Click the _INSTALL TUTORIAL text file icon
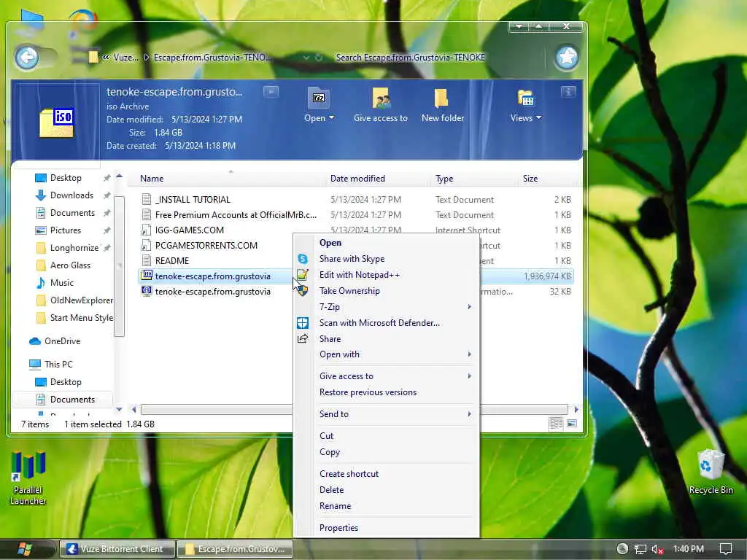The width and height of the screenshot is (747, 560). [146, 200]
